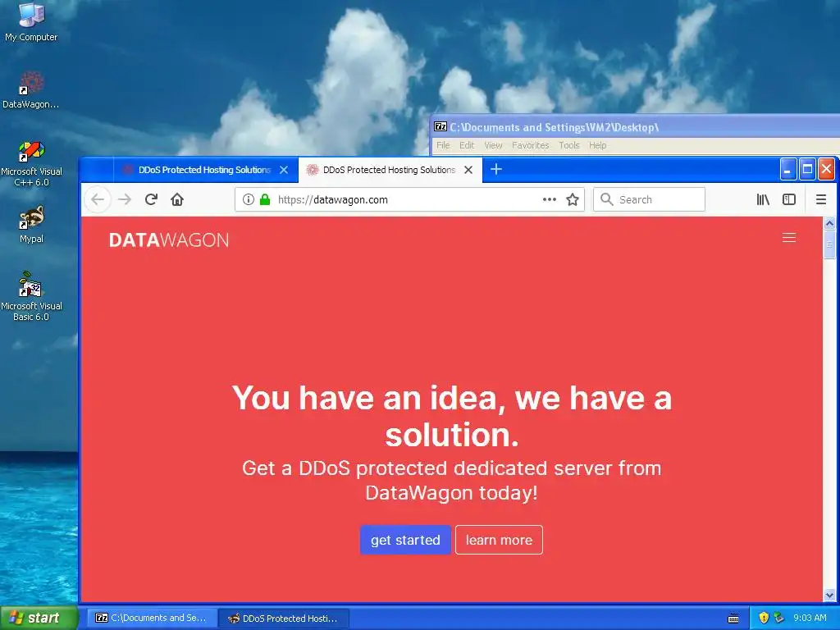840x630 pixels.
Task: Close the first DDoS Protected Hosting tab
Action: click(284, 170)
